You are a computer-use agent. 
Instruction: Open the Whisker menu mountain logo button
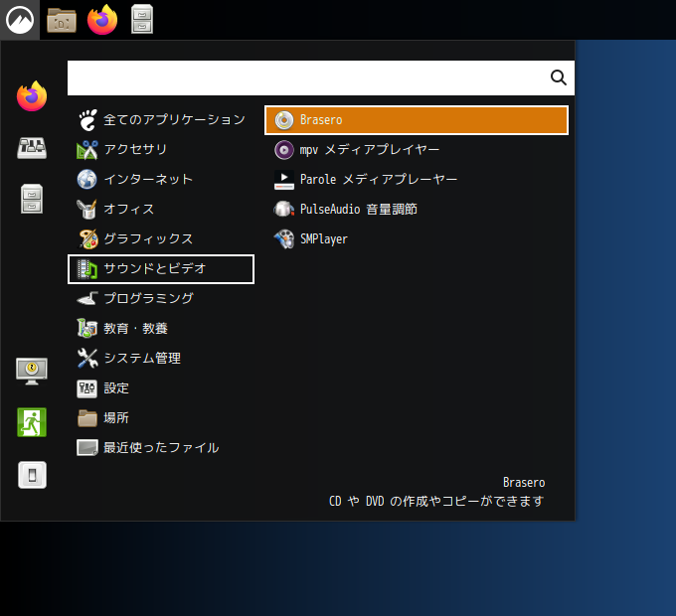coord(20,20)
